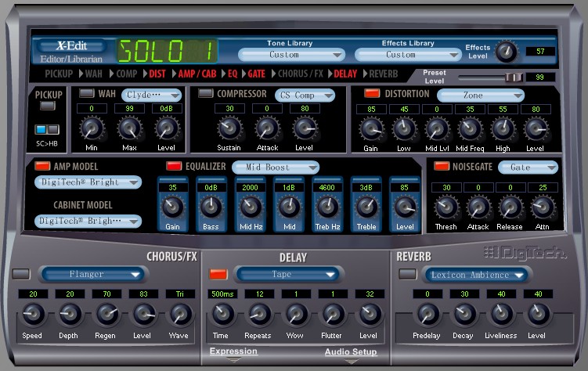The height and width of the screenshot is (371, 588).
Task: Open the Flanger chorus type dropdown
Action: (92, 274)
